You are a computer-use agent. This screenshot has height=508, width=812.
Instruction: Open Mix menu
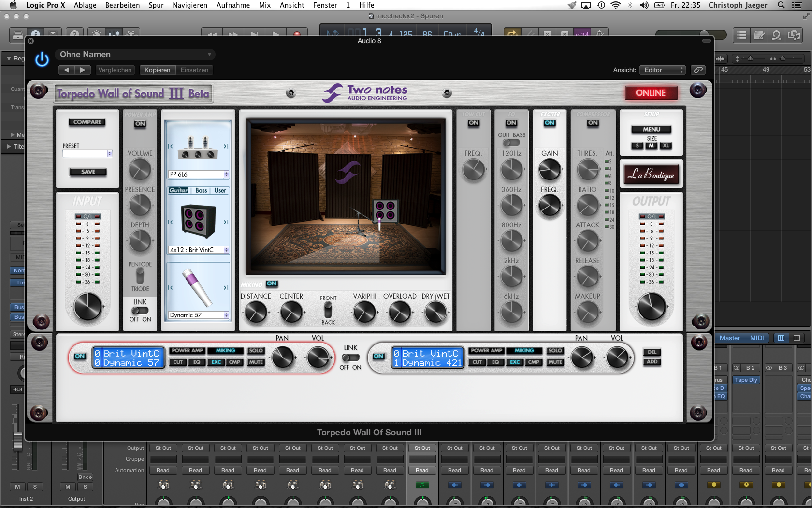[x=265, y=5]
